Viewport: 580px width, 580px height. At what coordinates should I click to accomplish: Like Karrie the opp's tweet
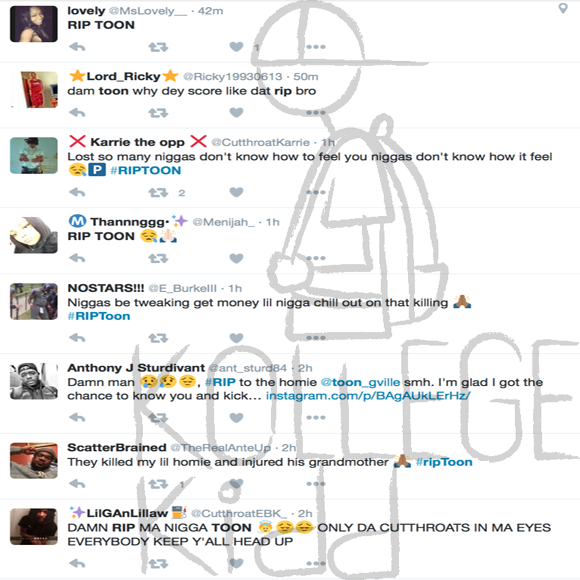click(236, 192)
